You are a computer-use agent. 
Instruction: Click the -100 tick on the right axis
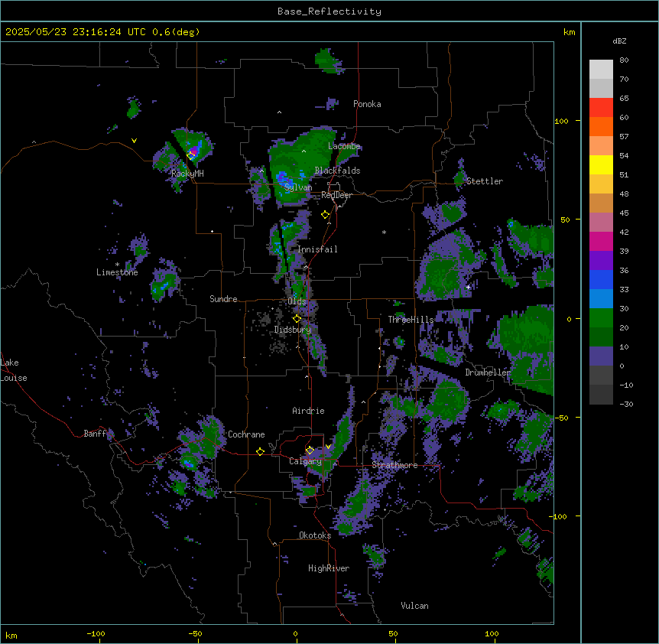(x=560, y=516)
